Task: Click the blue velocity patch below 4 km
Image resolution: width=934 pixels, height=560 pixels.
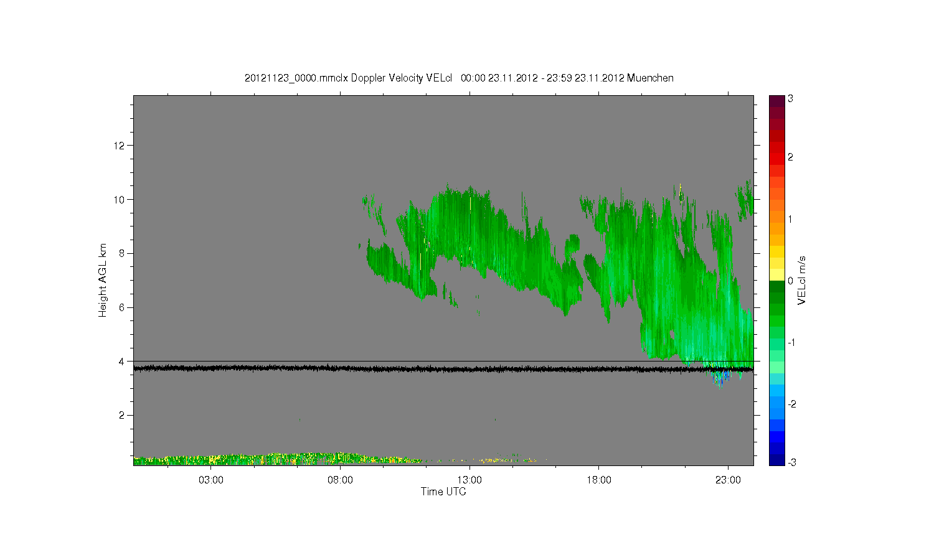Action: [724, 376]
